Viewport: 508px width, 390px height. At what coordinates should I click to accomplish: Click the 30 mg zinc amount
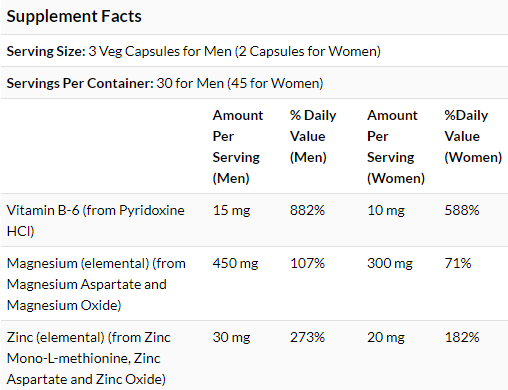tap(231, 338)
